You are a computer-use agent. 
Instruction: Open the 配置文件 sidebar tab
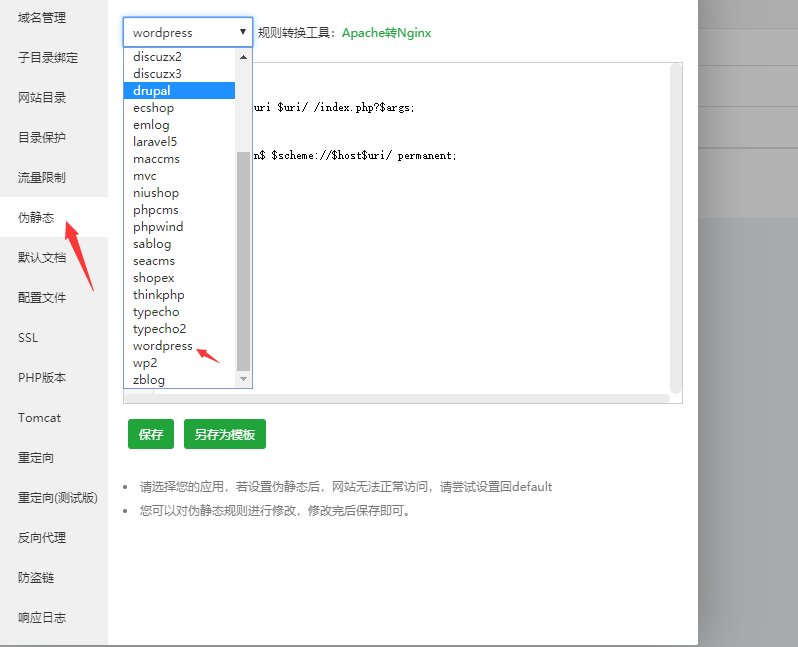click(x=53, y=297)
